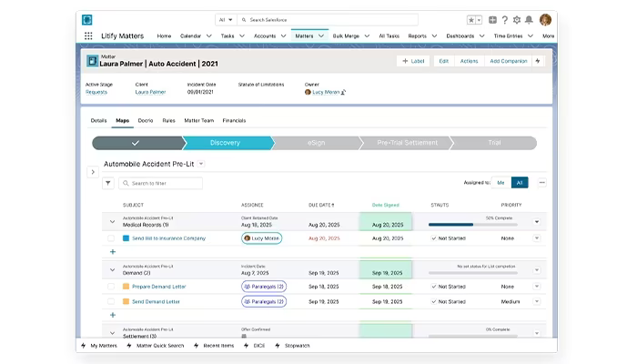Screen dimensions: 637x364
Task: Click the lightning bolt action button in header
Action: (538, 61)
